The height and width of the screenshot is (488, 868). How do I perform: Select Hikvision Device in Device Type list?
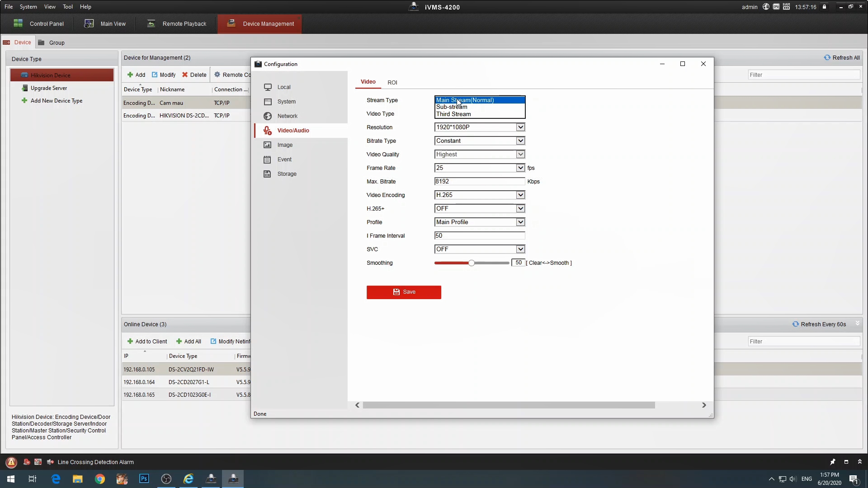tap(62, 75)
